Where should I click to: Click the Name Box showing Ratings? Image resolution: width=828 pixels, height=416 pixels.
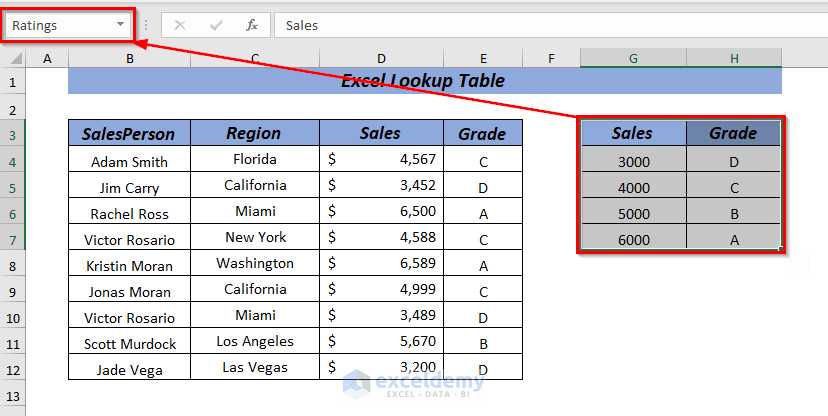point(60,25)
